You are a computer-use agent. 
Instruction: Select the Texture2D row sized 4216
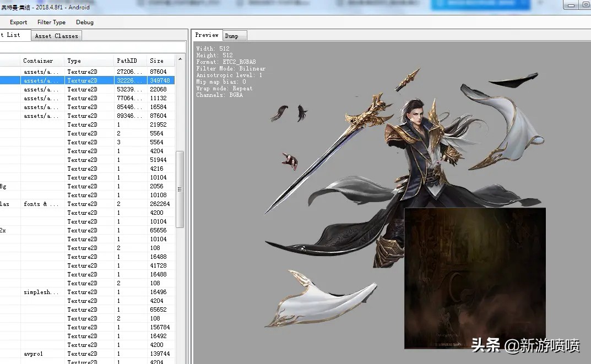[88, 169]
